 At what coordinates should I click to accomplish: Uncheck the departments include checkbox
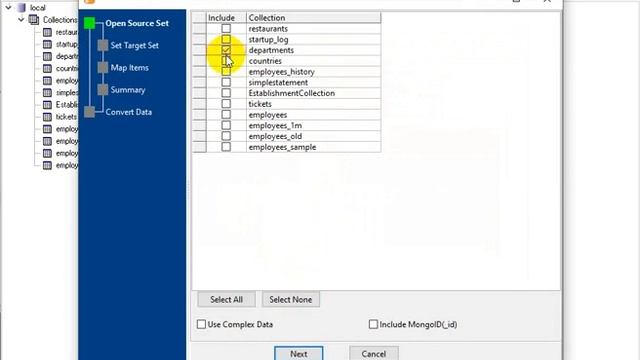[226, 50]
